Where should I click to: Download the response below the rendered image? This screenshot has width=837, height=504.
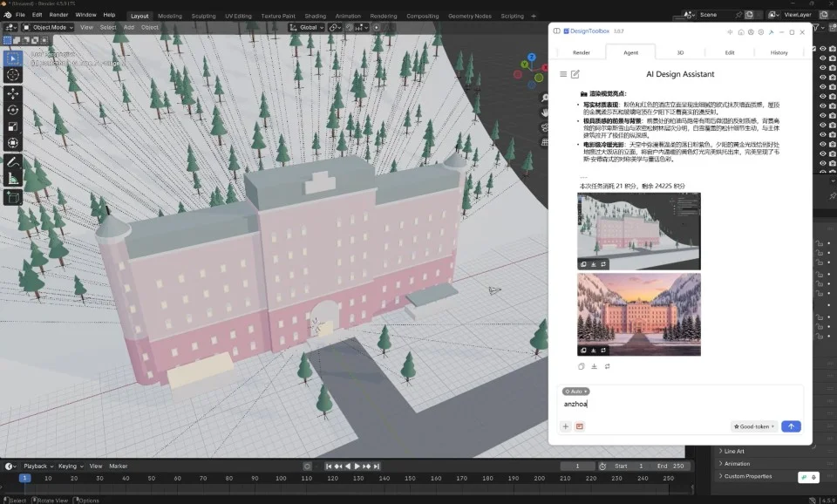coord(594,366)
